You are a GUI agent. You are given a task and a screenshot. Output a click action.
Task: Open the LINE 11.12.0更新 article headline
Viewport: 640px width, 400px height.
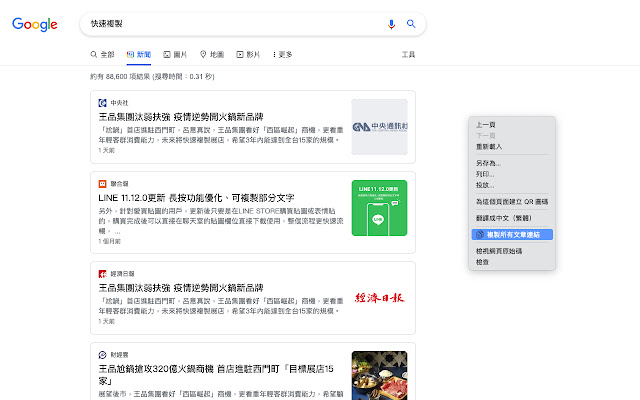pyautogui.click(x=196, y=198)
